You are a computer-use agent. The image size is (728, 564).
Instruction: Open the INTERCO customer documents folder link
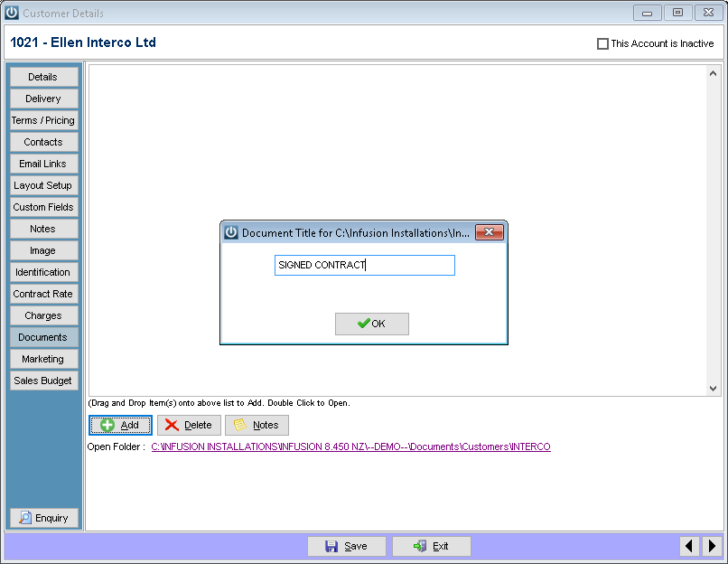coord(351,446)
